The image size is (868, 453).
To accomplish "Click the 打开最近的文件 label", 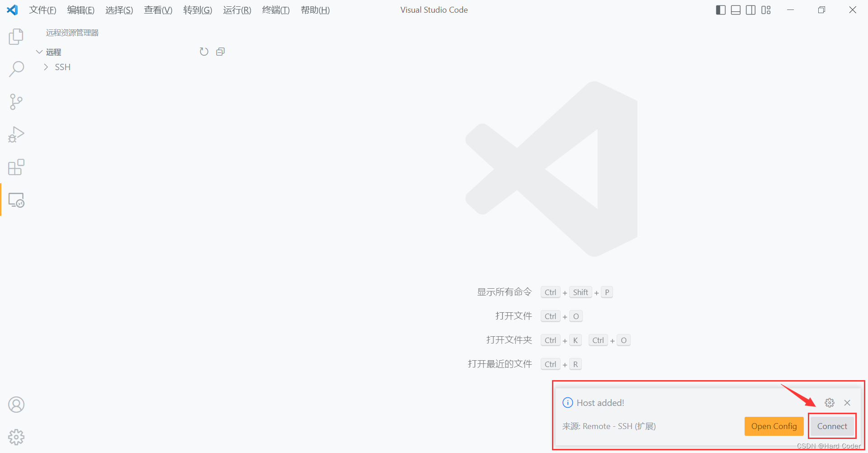I will point(500,364).
